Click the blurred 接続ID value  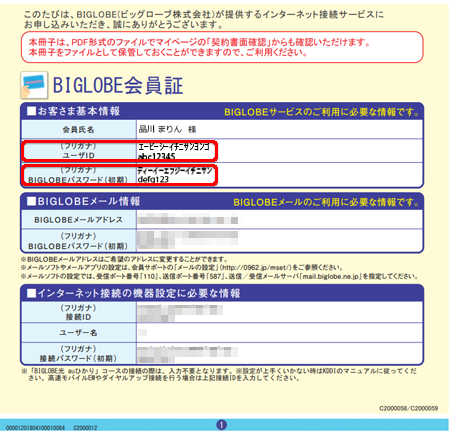click(x=180, y=313)
